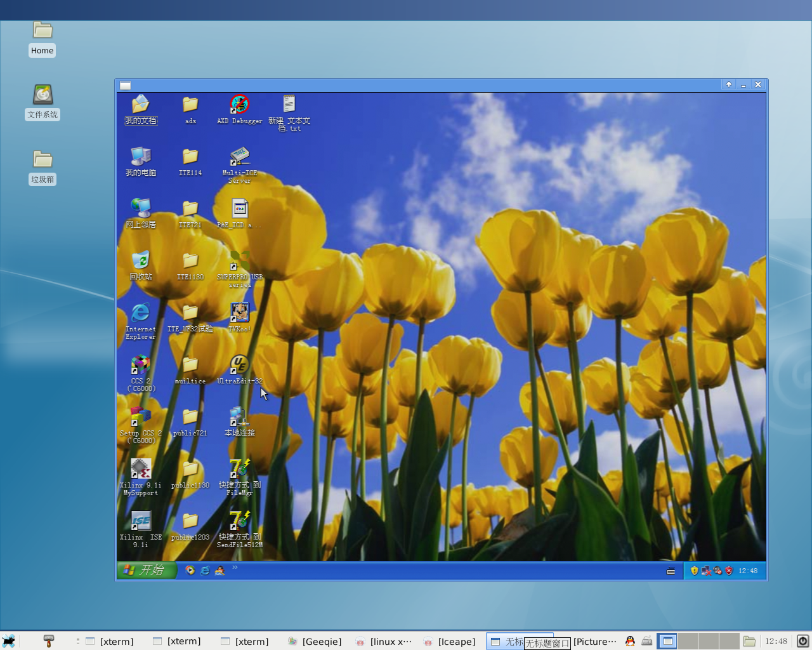
Task: Click the printer tray icon
Action: click(x=646, y=641)
